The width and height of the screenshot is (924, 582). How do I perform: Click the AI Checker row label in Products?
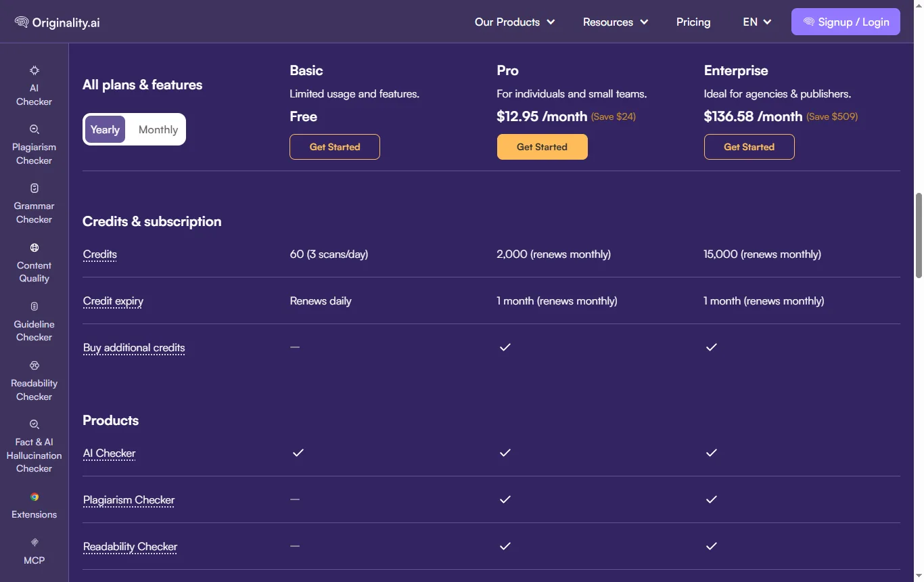[x=109, y=453]
